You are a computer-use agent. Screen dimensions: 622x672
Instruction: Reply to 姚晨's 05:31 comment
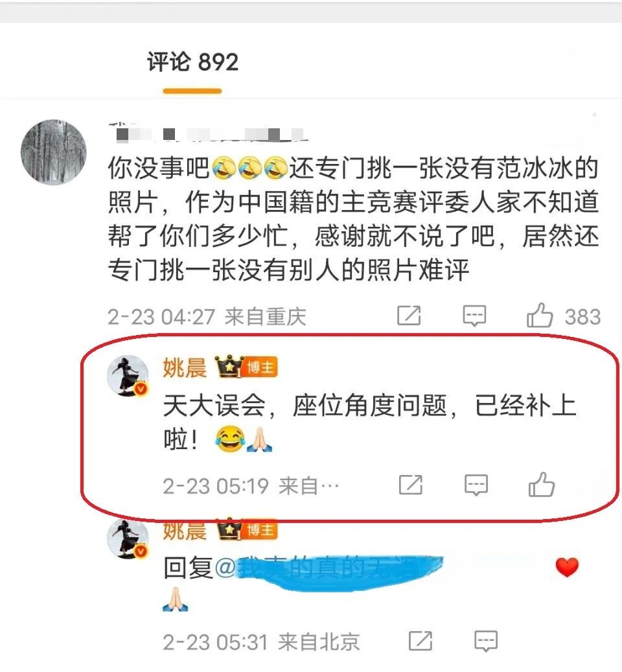pyautogui.click(x=486, y=641)
